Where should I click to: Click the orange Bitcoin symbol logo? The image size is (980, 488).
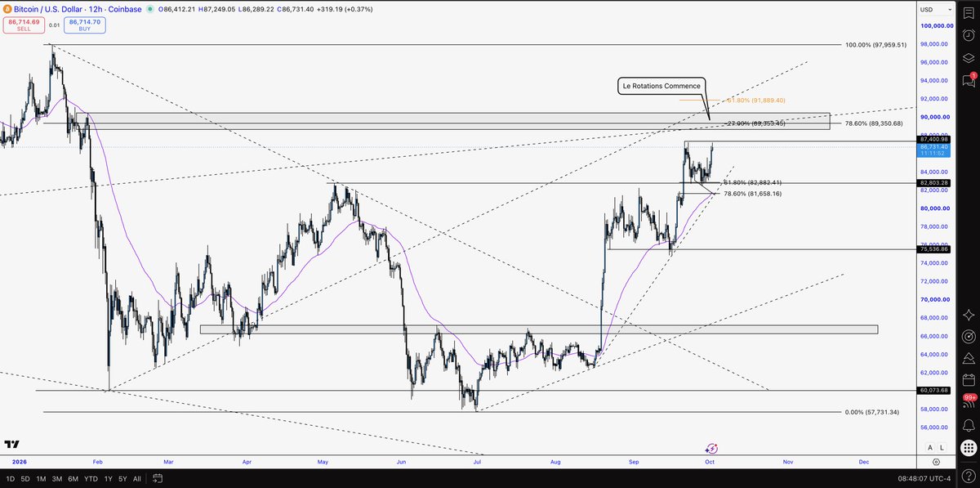point(8,9)
